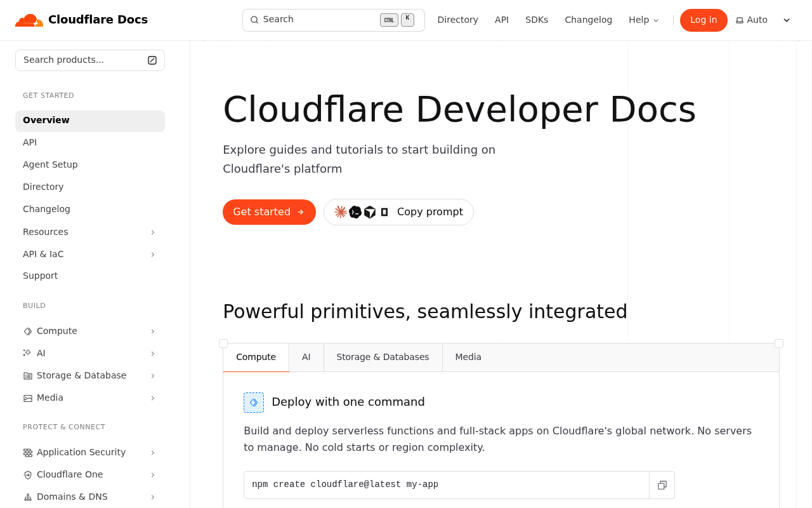Expand the AI chevron in sidebar
This screenshot has height=508, width=812.
tap(153, 354)
